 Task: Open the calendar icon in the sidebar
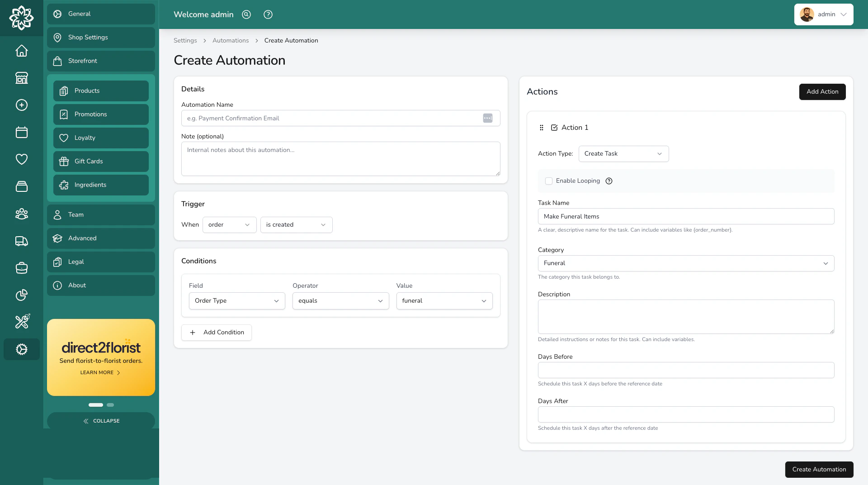pyautogui.click(x=21, y=132)
